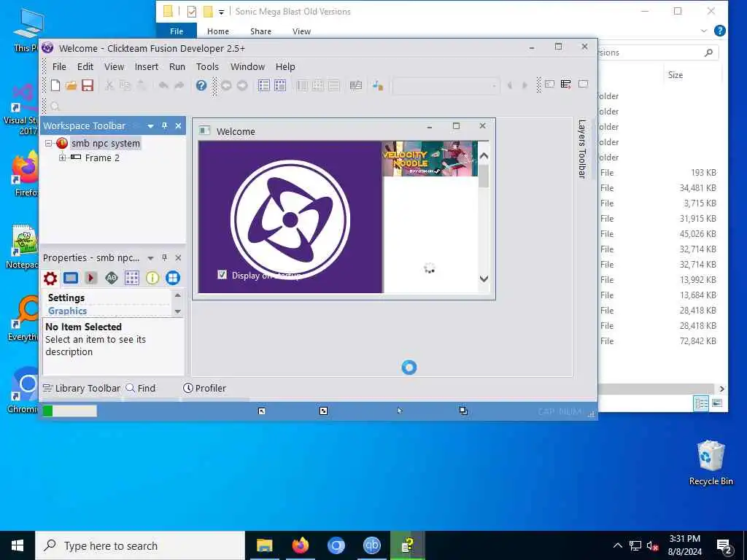Click the Cut scissors icon in toolbar

pyautogui.click(x=109, y=85)
